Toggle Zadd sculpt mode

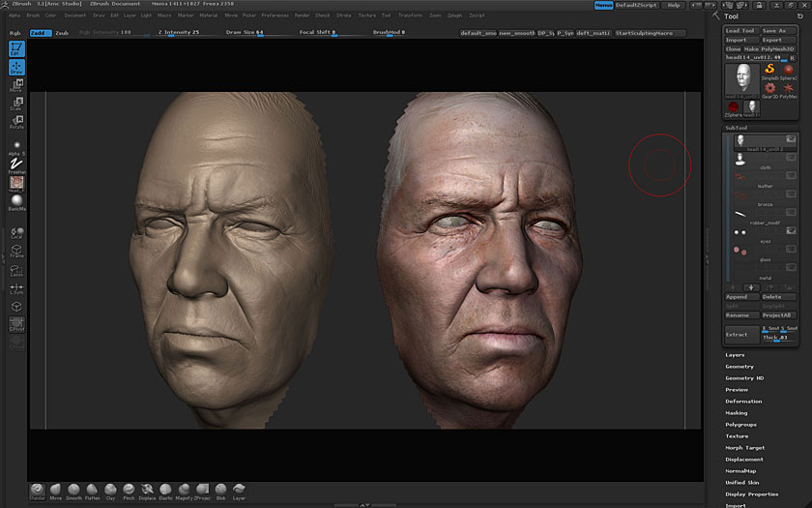pyautogui.click(x=41, y=33)
